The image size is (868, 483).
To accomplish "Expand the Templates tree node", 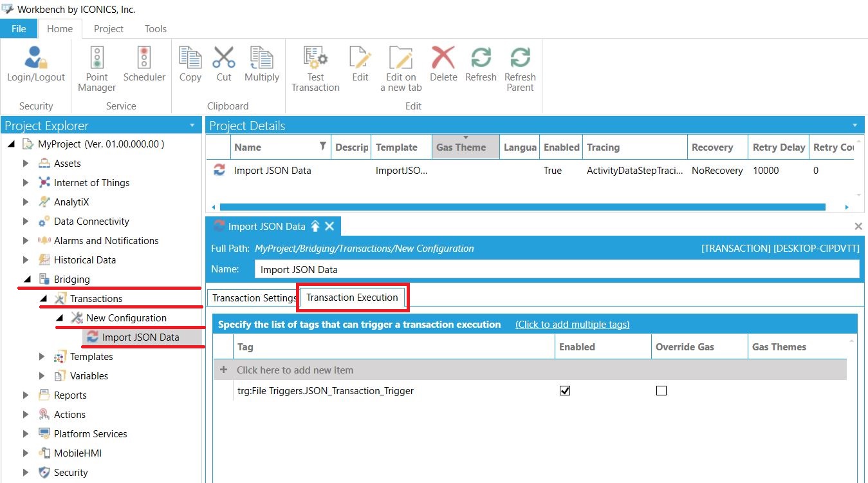I will click(x=42, y=357).
